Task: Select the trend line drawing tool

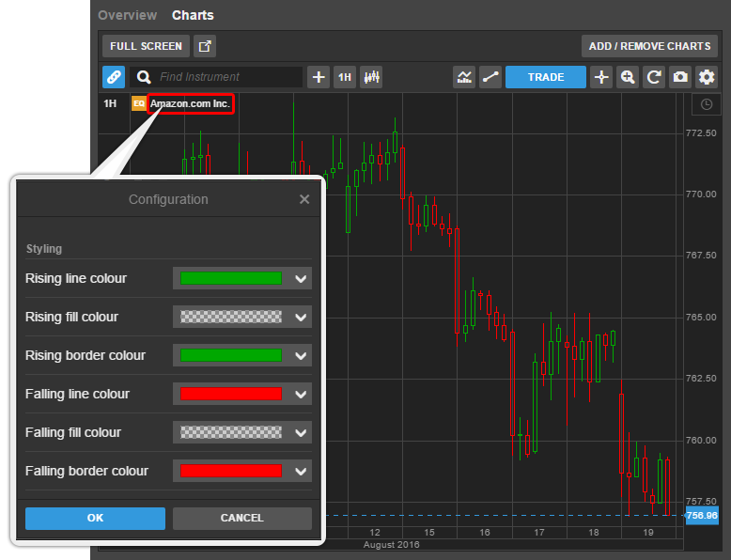Action: (490, 77)
